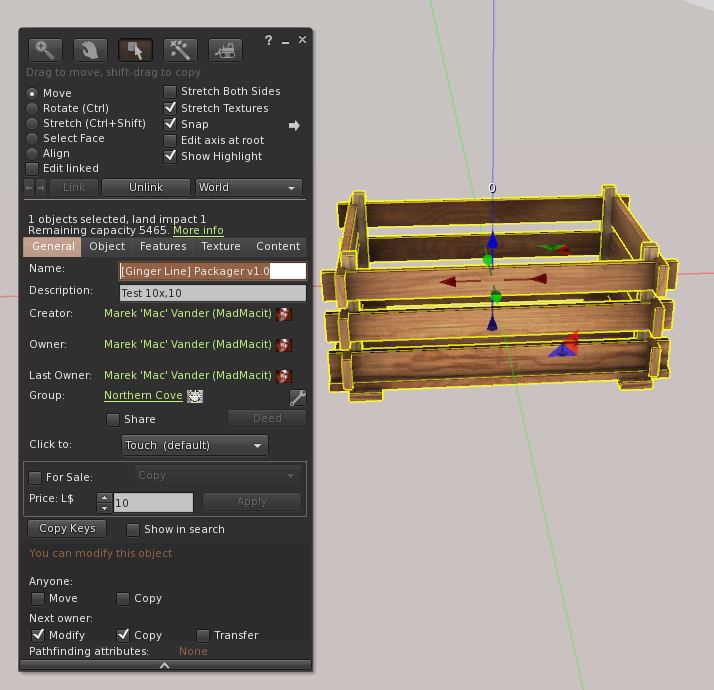Select the Move hand tool

[90, 49]
